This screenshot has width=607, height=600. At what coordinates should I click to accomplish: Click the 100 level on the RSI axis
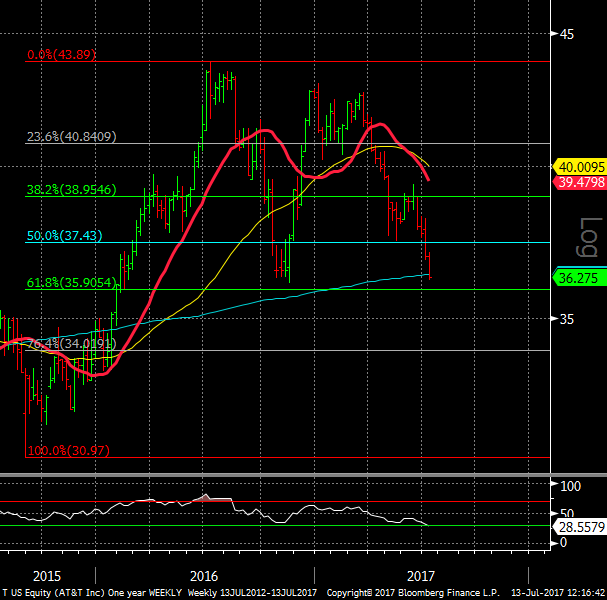[x=571, y=486]
